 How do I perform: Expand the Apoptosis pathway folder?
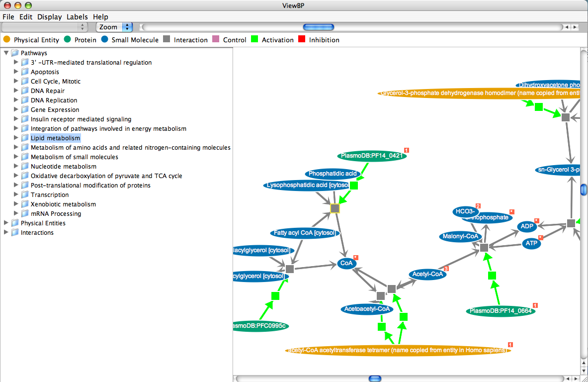point(16,72)
